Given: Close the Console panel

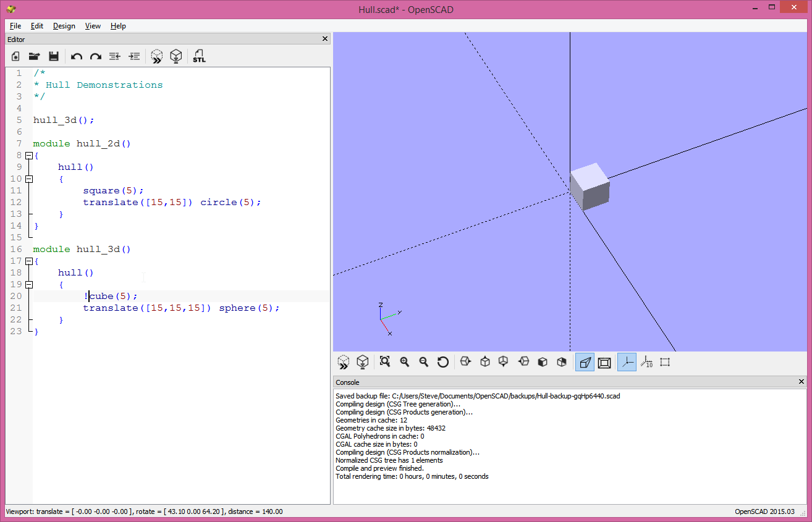Looking at the screenshot, I should click(801, 382).
